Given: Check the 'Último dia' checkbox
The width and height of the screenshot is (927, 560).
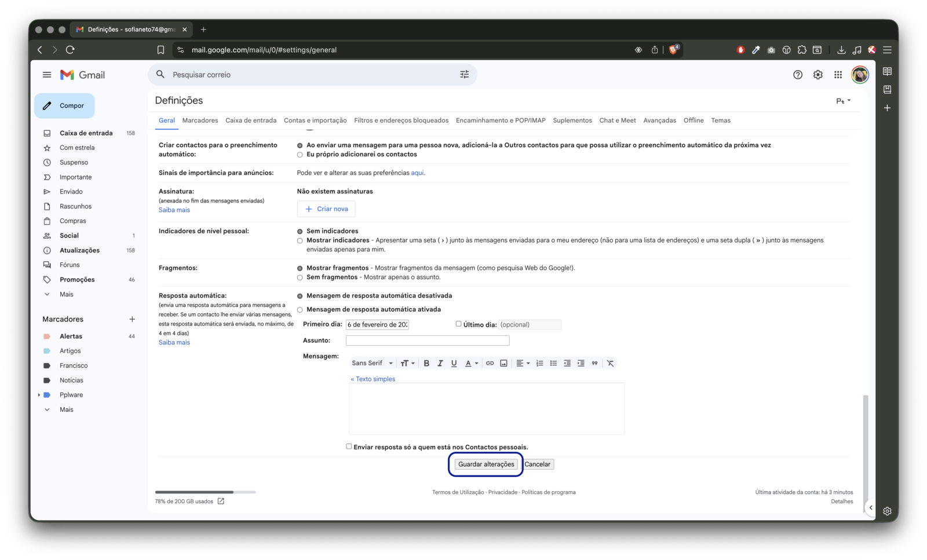Looking at the screenshot, I should point(458,324).
